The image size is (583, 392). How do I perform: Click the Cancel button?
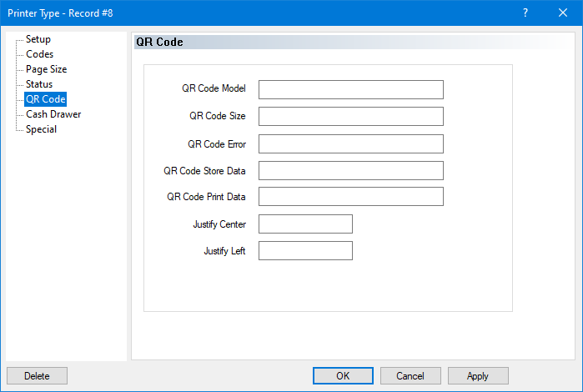click(410, 376)
